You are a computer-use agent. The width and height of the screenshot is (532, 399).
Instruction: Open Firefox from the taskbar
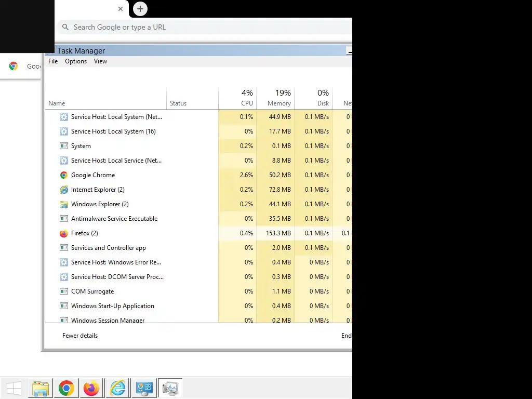[91, 388]
